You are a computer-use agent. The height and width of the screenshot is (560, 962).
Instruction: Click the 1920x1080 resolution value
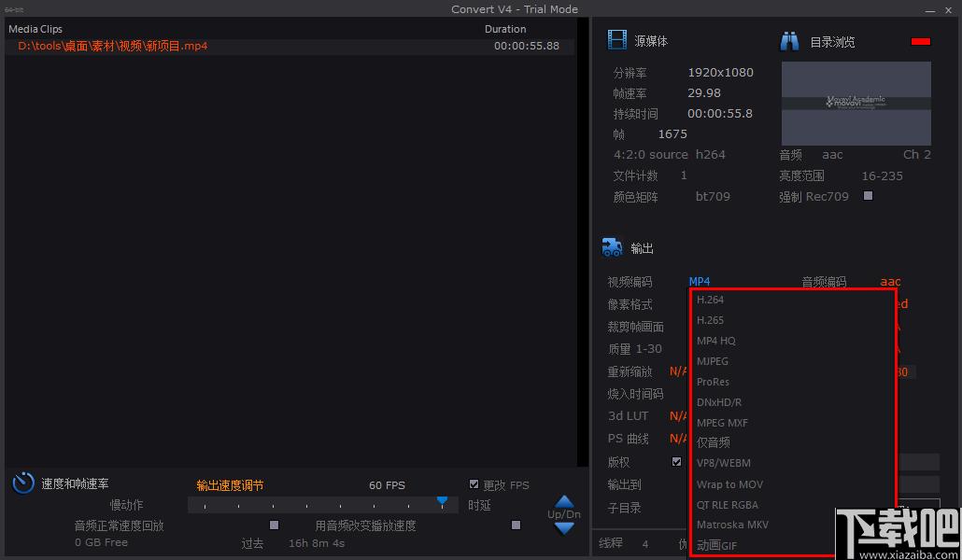[x=720, y=73]
